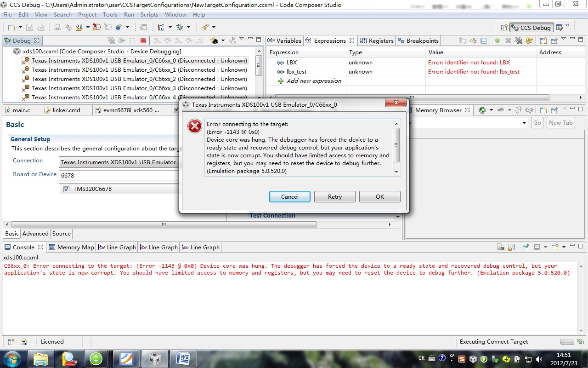Toggle the TMS320C6678 checkbox
Image resolution: width=588 pixels, height=368 pixels.
[x=66, y=189]
